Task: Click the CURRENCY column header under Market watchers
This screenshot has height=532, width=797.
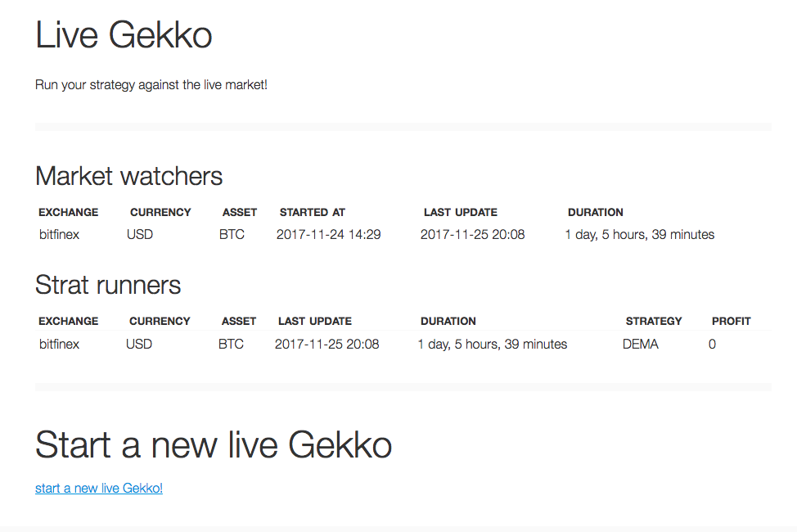Action: (x=160, y=212)
